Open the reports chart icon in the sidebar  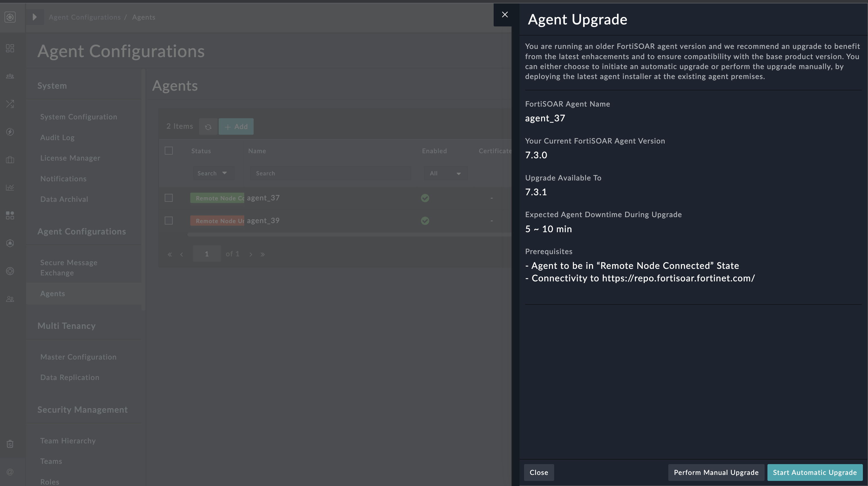(x=10, y=188)
